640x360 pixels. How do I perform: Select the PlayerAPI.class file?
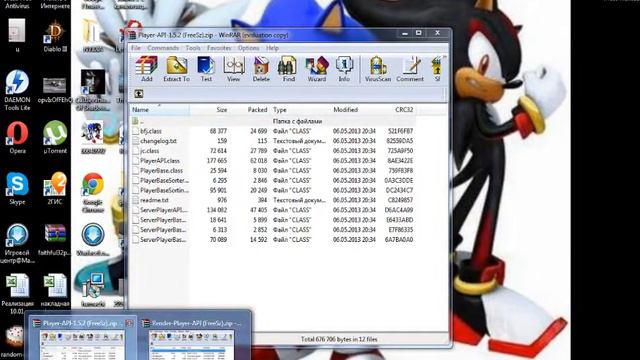[x=273, y=161]
